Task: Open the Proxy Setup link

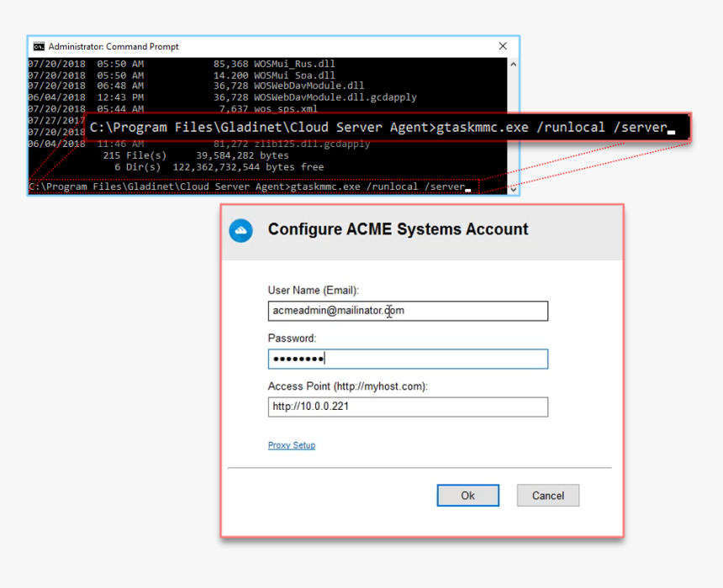Action: [292, 445]
